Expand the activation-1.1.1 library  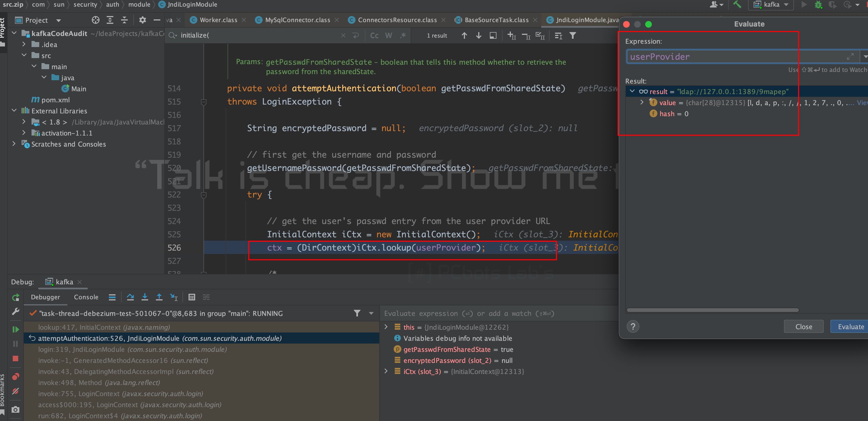tap(23, 132)
